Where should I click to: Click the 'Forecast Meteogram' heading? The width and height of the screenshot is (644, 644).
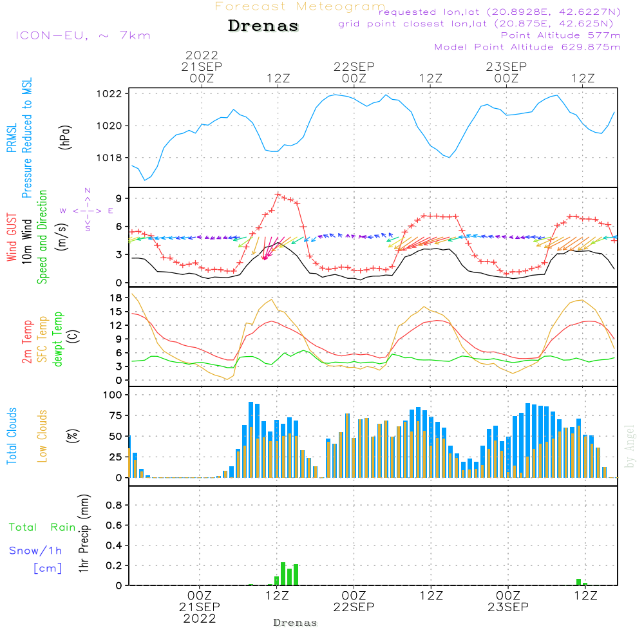pos(300,6)
